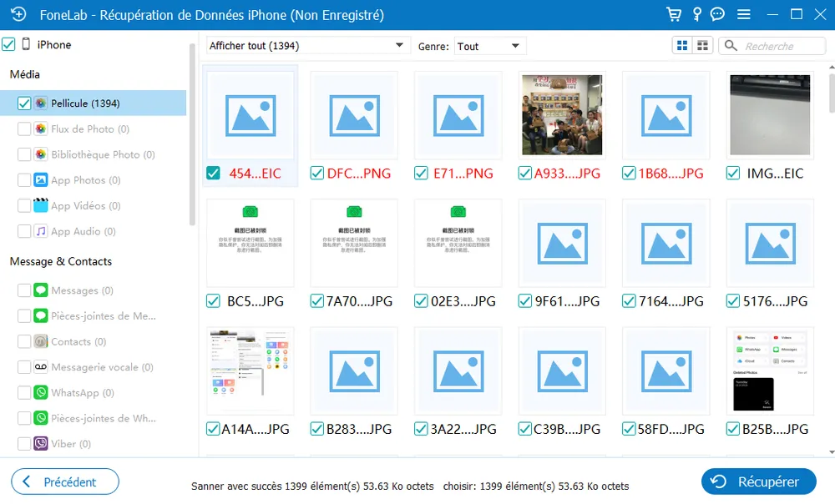Click the DFC...PNG file name
The image size is (835, 504).
click(x=359, y=174)
